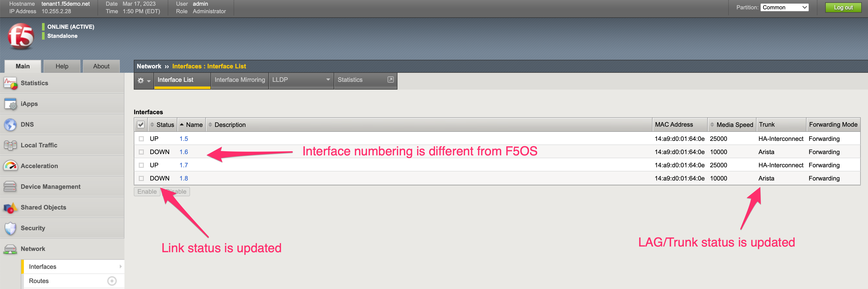Click the Log out button
Image resolution: width=868 pixels, height=289 pixels.
pos(843,8)
